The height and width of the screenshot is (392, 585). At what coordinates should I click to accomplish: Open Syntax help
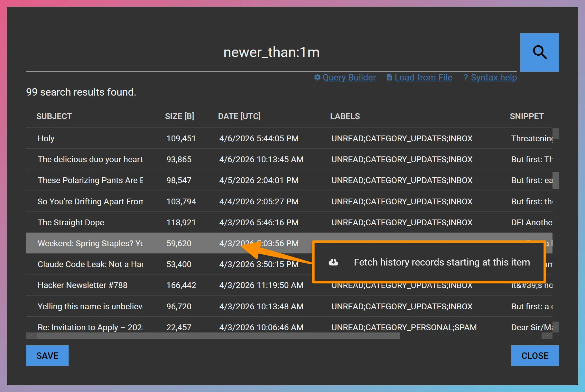click(x=494, y=78)
